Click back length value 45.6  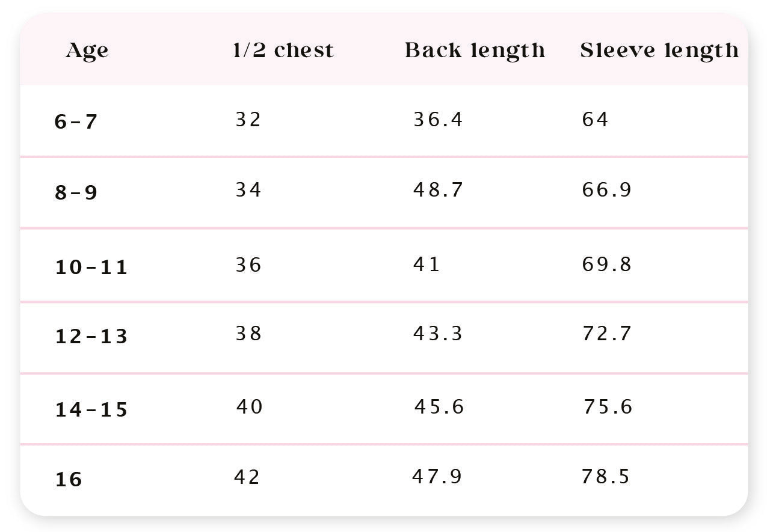tap(439, 407)
